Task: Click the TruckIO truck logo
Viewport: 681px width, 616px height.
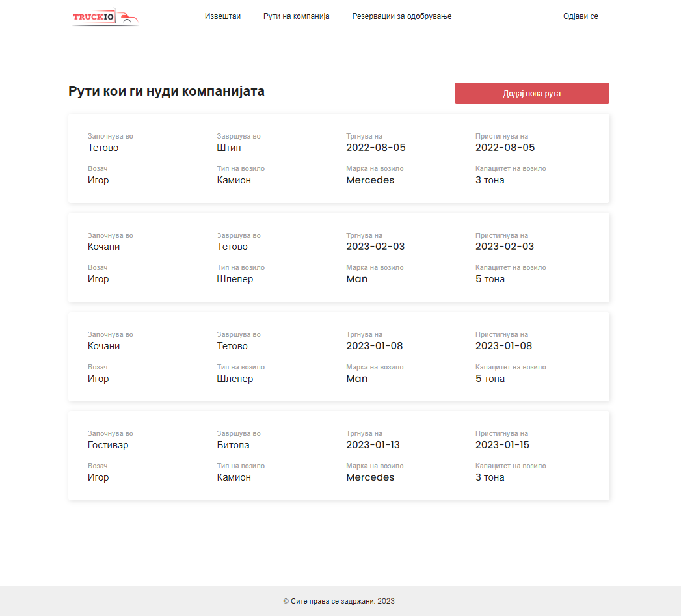Action: pyautogui.click(x=105, y=17)
